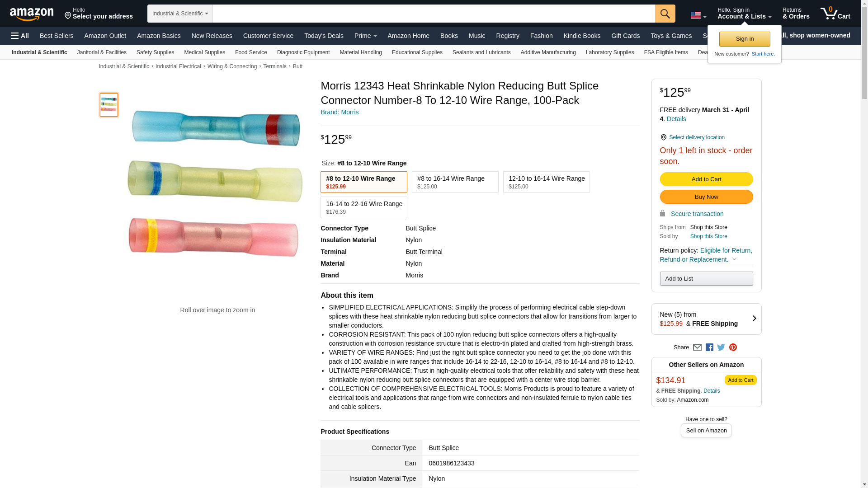Select 12-10 to 16-14 Wire Range option

coord(546,182)
